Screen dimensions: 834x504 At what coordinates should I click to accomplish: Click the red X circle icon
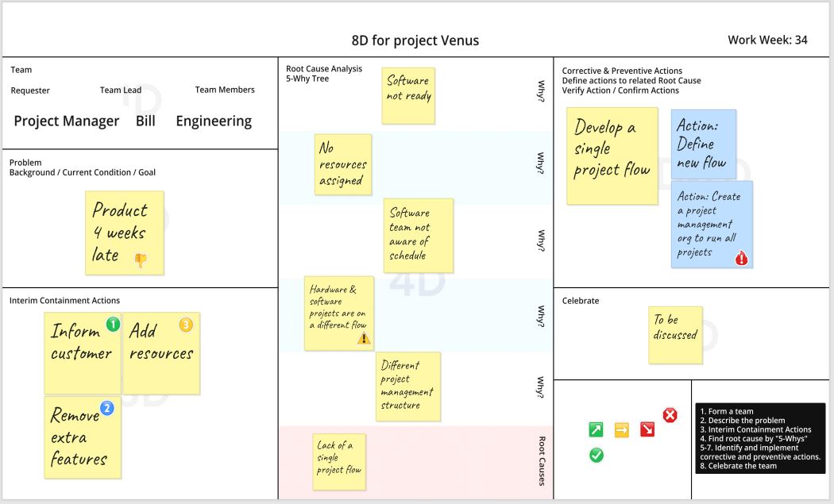tap(670, 414)
